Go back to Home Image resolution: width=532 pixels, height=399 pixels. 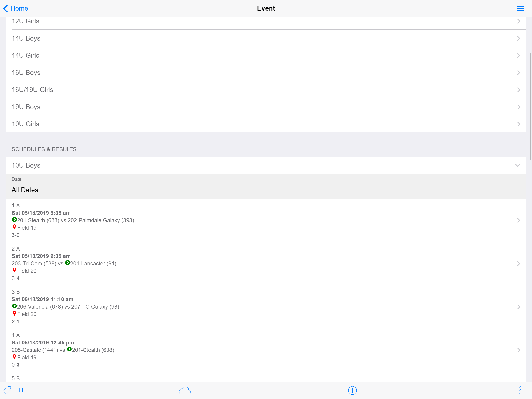click(x=16, y=8)
